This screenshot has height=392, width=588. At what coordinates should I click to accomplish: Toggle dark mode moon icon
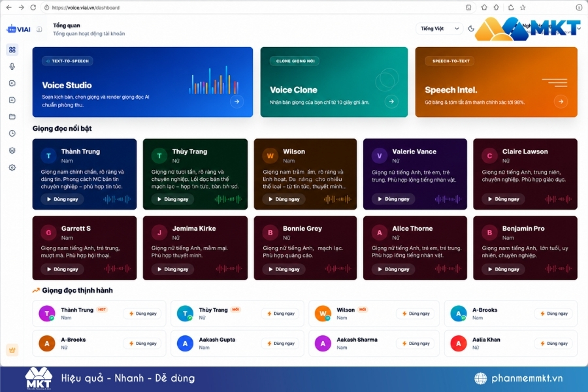coord(471,29)
